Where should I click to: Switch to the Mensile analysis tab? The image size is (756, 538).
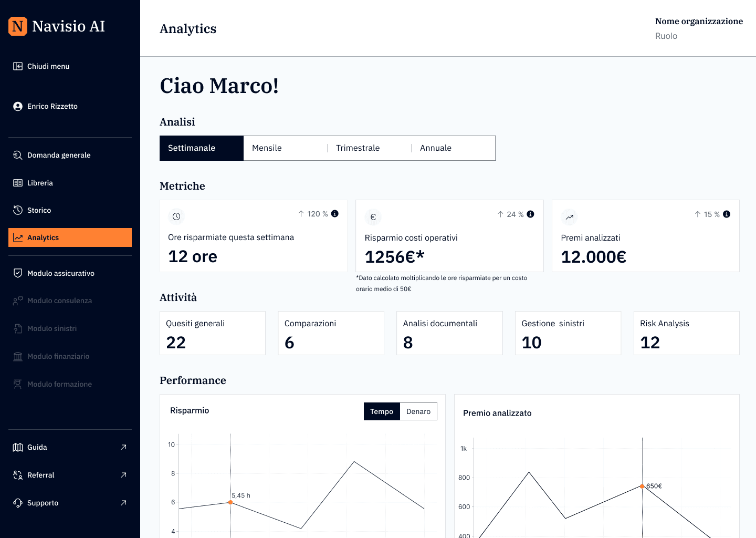[x=267, y=148]
